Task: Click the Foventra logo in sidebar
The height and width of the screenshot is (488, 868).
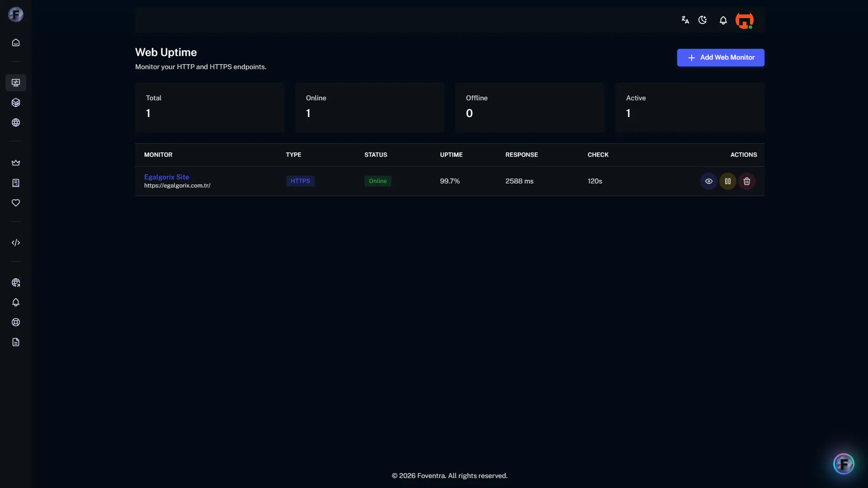Action: (16, 14)
